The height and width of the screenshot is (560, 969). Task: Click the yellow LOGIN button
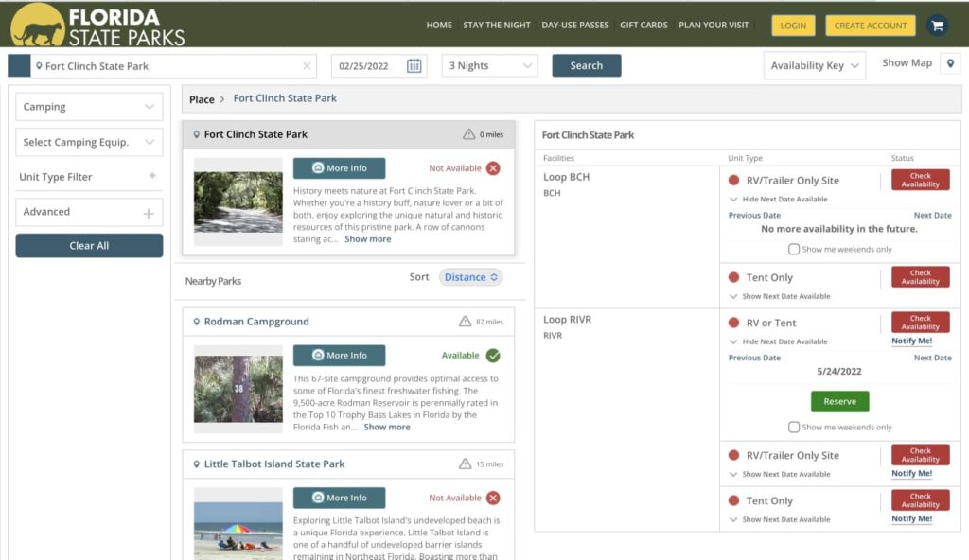click(793, 26)
